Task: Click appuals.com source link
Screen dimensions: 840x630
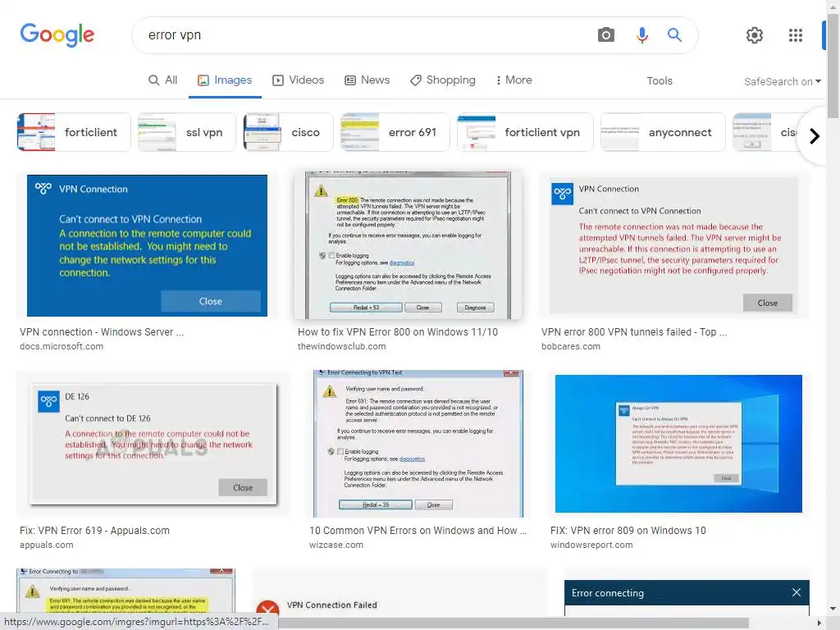Action: [47, 545]
